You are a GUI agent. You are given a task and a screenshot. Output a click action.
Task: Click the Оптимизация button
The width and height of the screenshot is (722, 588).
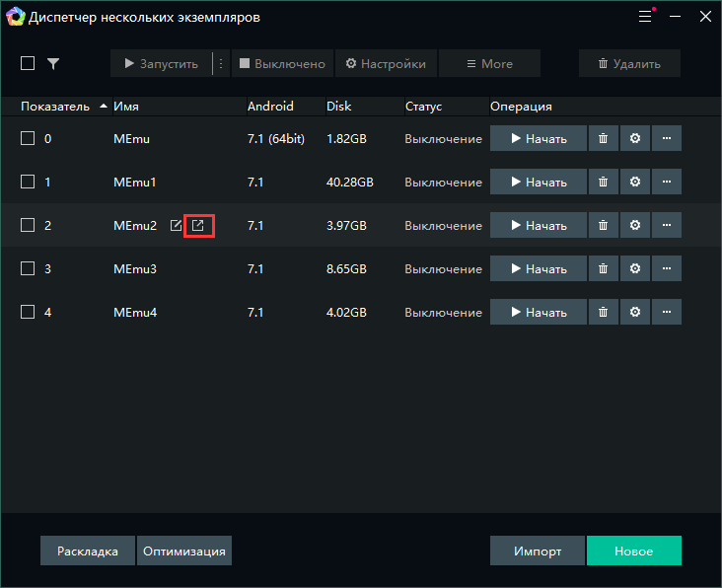184,551
